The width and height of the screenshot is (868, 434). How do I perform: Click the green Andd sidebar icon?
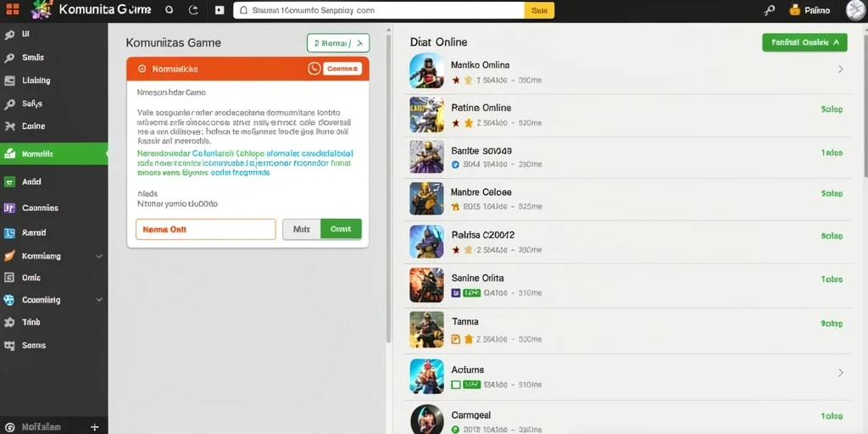click(x=8, y=181)
